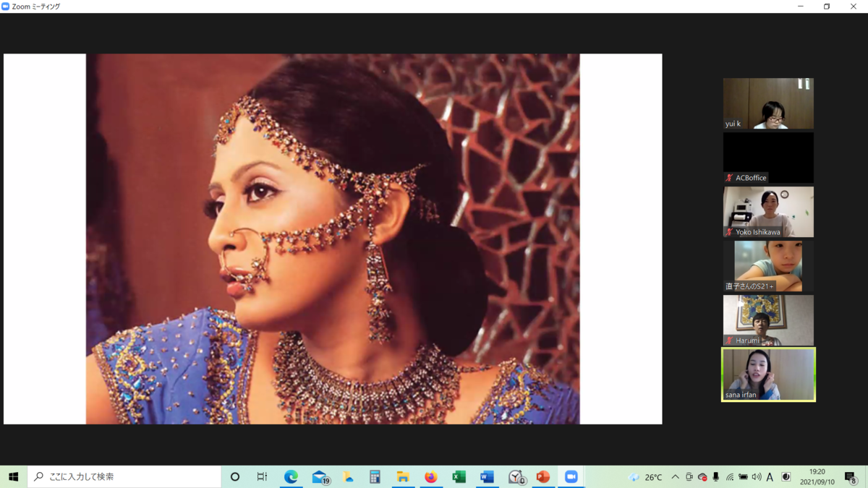Open the 26°C weather widget
This screenshot has width=868, height=488.
[646, 477]
